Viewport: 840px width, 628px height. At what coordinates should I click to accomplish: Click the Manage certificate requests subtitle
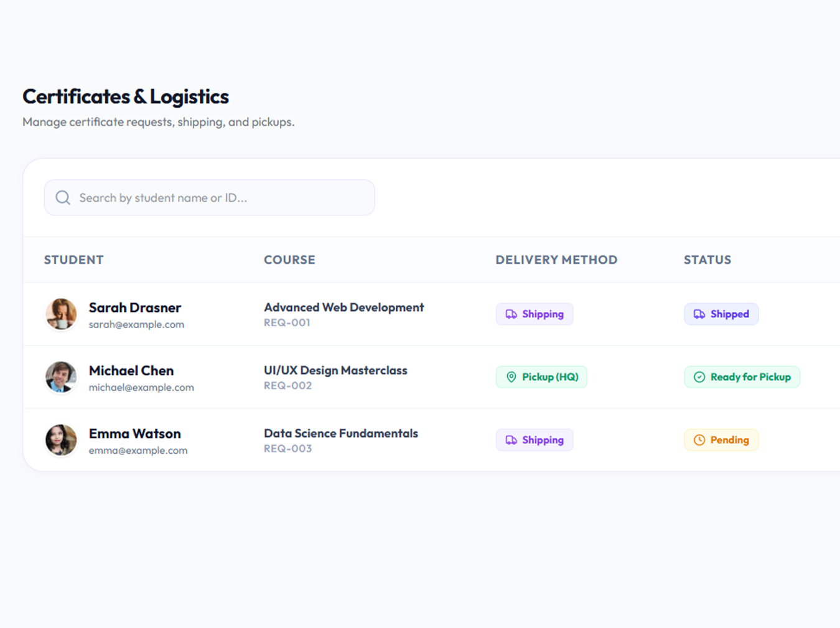[159, 122]
